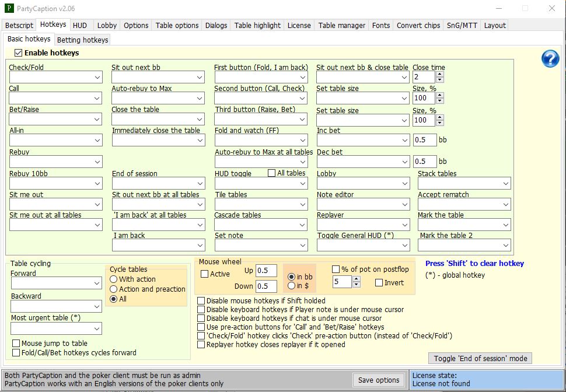Open the Table manager tab

342,26
